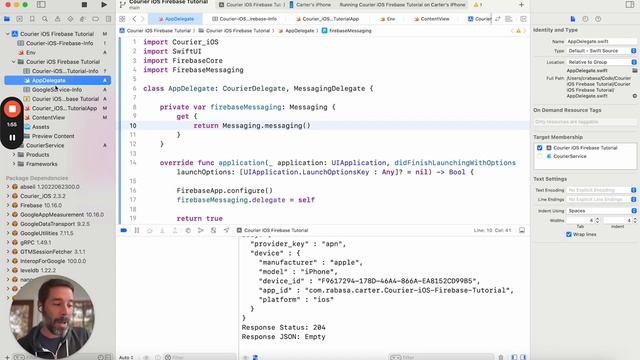The width and height of the screenshot is (640, 360).
Task: Open the Line Endings dropdown
Action: tap(601, 199)
